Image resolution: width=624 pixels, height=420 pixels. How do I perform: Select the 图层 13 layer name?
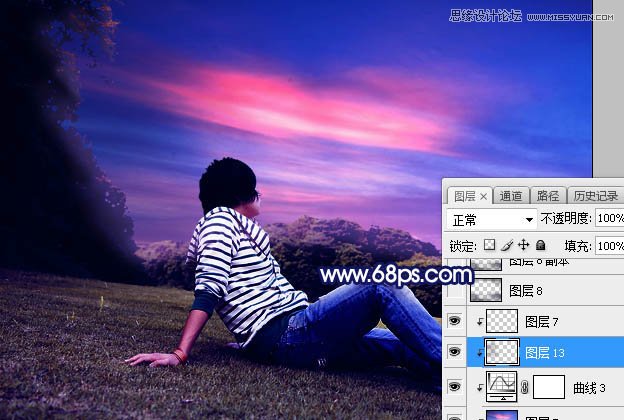pos(544,353)
